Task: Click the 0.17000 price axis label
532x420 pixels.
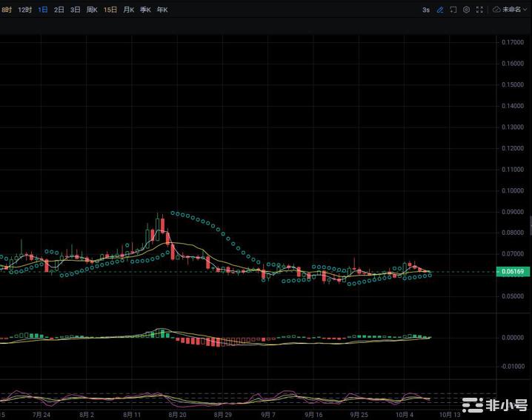Action: coord(513,42)
